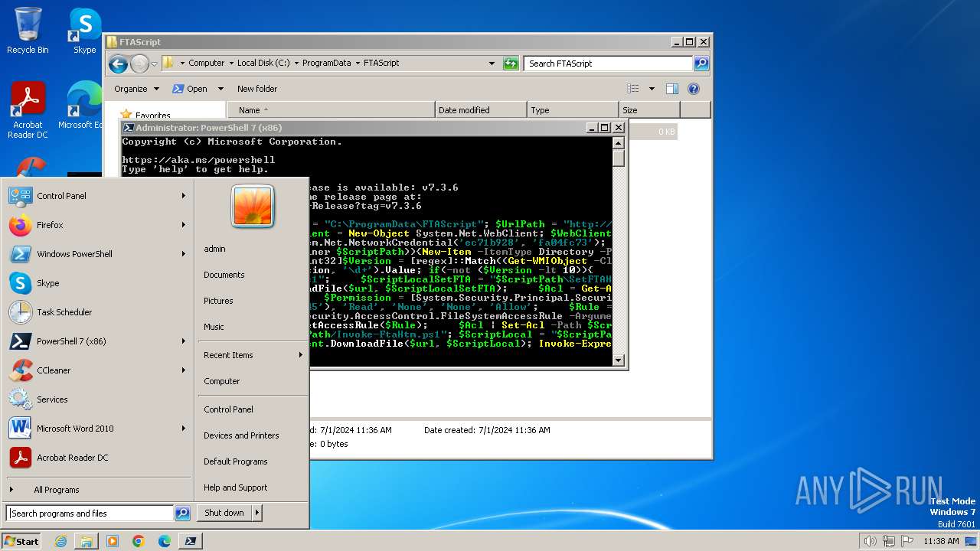The width and height of the screenshot is (980, 551).
Task: Sort by Date modified column header
Action: (481, 110)
